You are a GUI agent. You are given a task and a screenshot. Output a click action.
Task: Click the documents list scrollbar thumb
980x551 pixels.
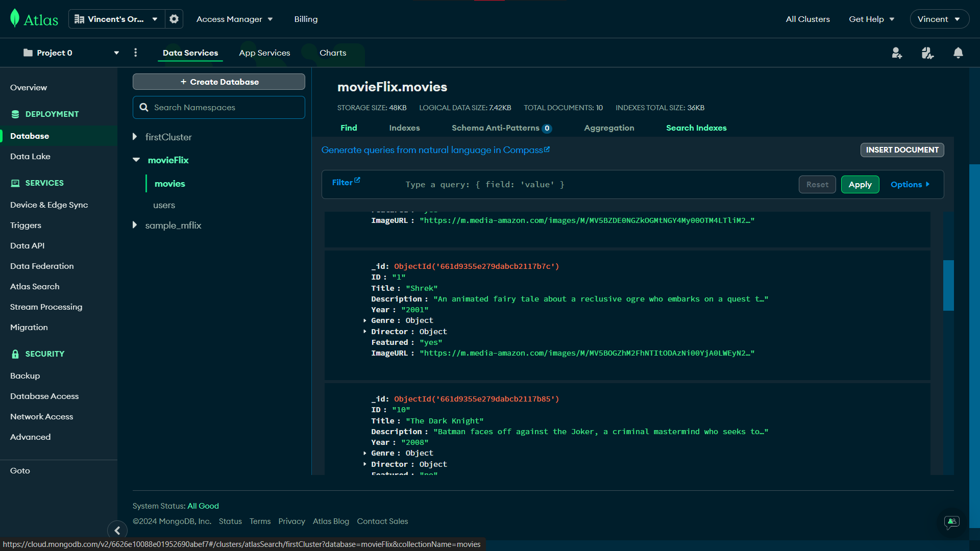coord(948,285)
